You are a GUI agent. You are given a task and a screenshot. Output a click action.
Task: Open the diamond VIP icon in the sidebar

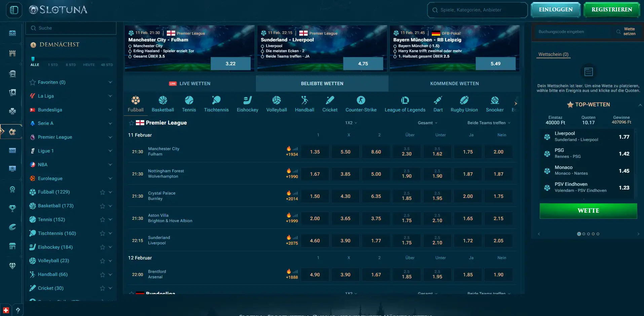pyautogui.click(x=12, y=265)
